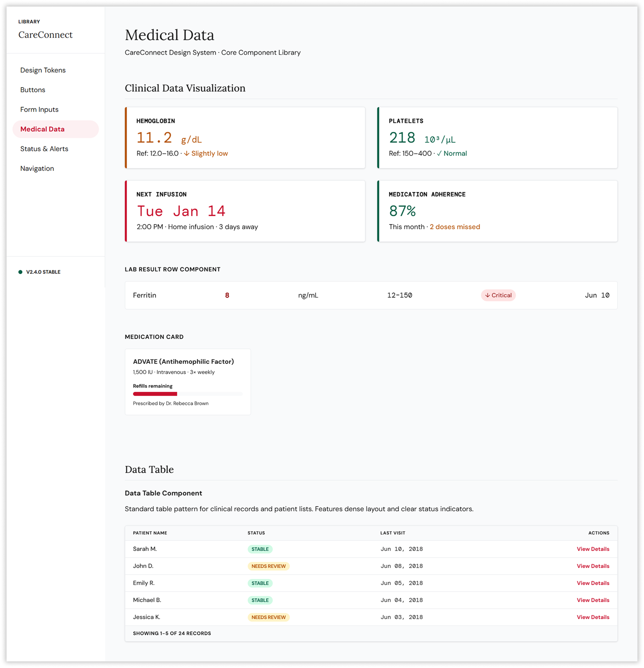Open Form Inputs in sidebar

point(39,109)
